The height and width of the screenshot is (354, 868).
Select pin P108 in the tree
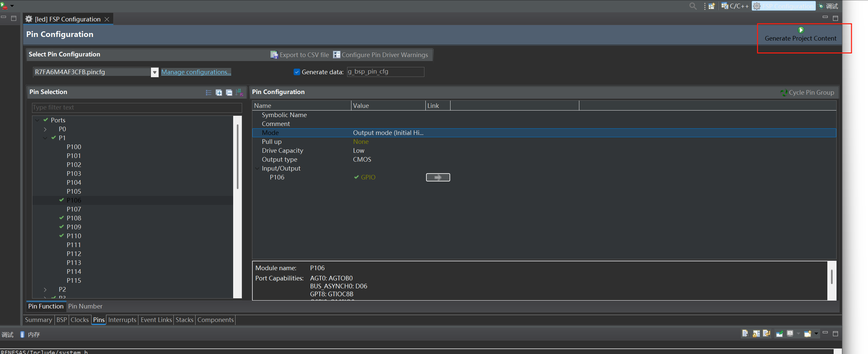point(74,218)
